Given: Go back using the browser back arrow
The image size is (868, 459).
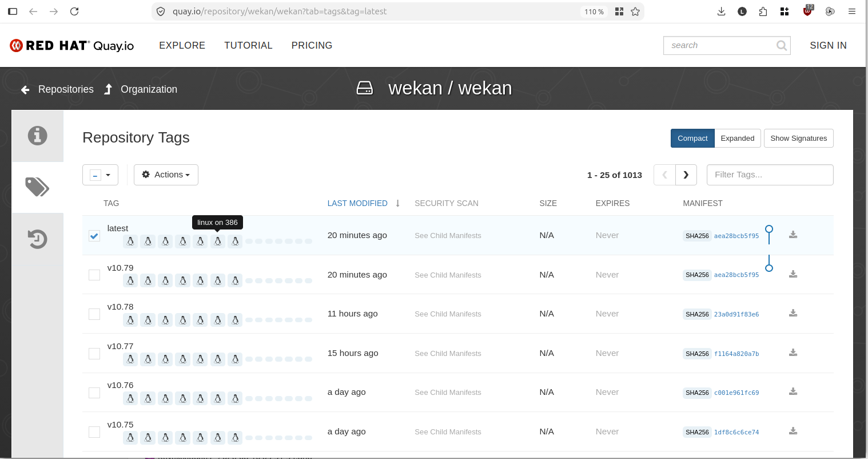Looking at the screenshot, I should pyautogui.click(x=33, y=11).
